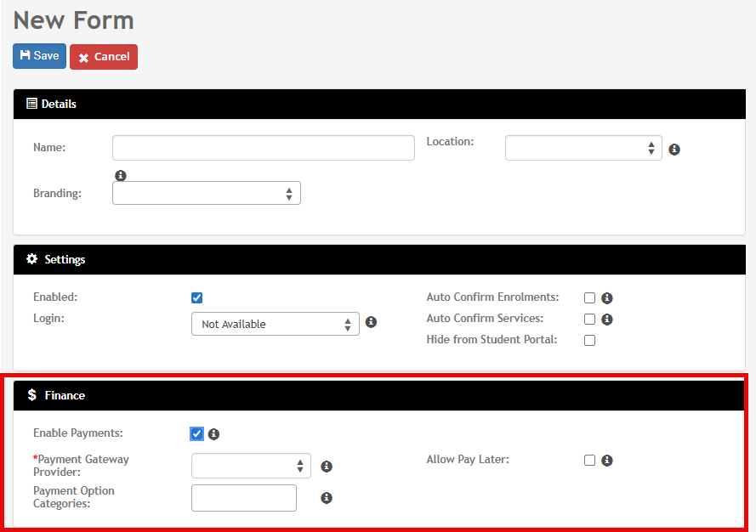Click the Allow Pay Later label

tap(468, 460)
